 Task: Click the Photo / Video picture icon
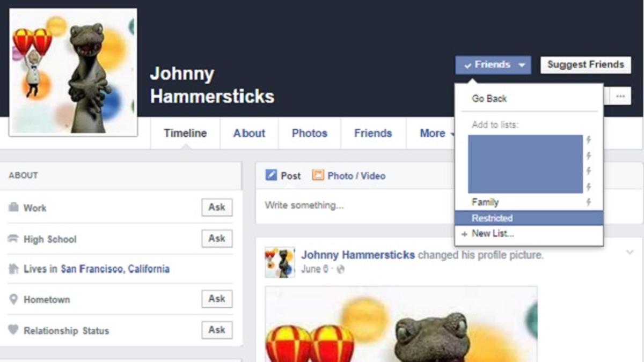[318, 175]
